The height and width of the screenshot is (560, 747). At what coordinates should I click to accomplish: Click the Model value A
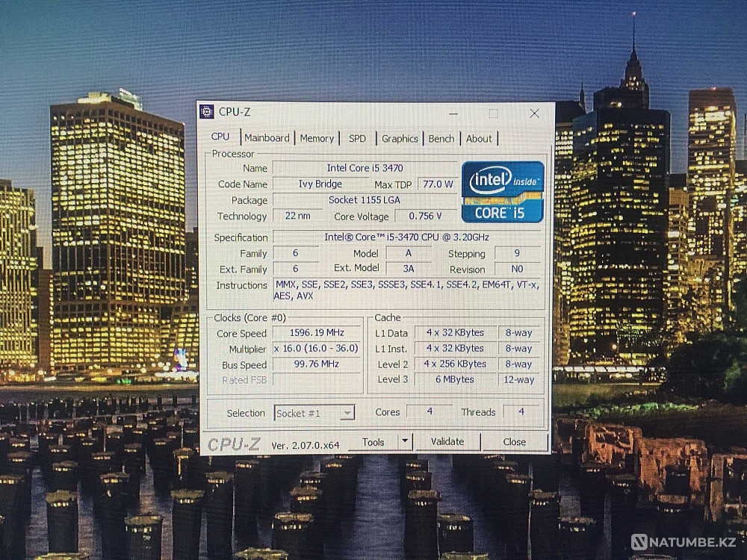409,253
